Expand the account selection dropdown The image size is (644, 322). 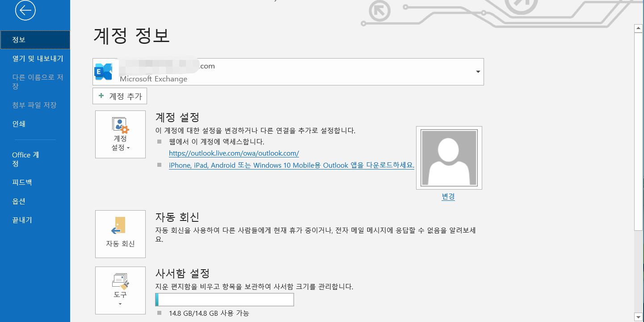[x=477, y=72]
